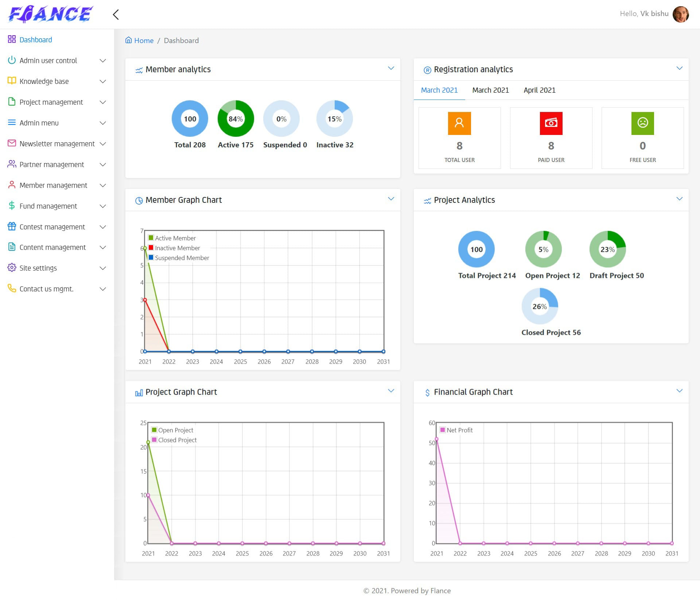Screen dimensions: 700x600
Task: Click the user profile avatar
Action: [x=680, y=15]
